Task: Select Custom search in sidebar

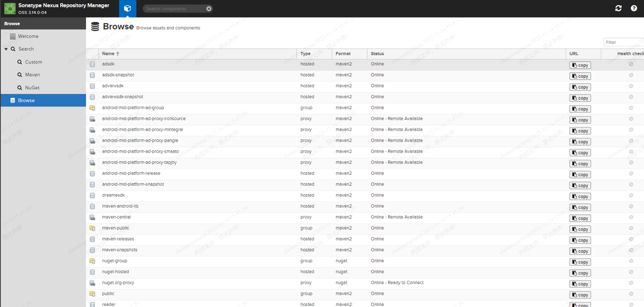Action: (33, 62)
